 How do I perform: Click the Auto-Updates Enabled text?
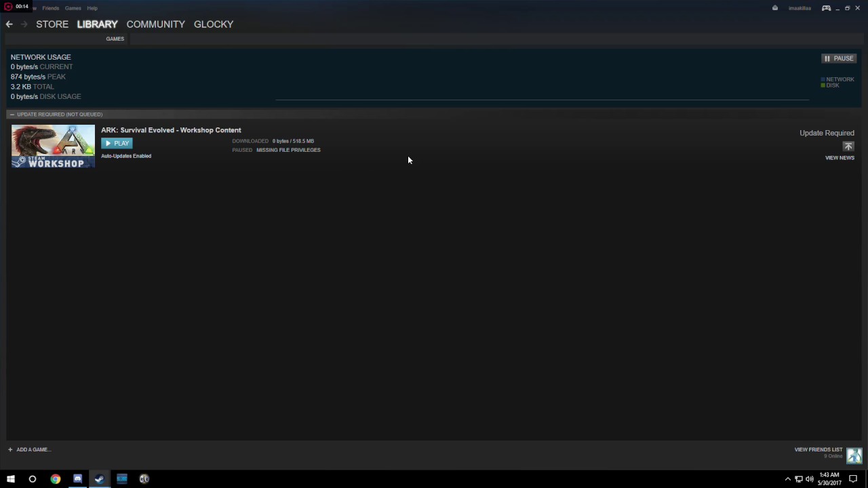click(x=126, y=156)
